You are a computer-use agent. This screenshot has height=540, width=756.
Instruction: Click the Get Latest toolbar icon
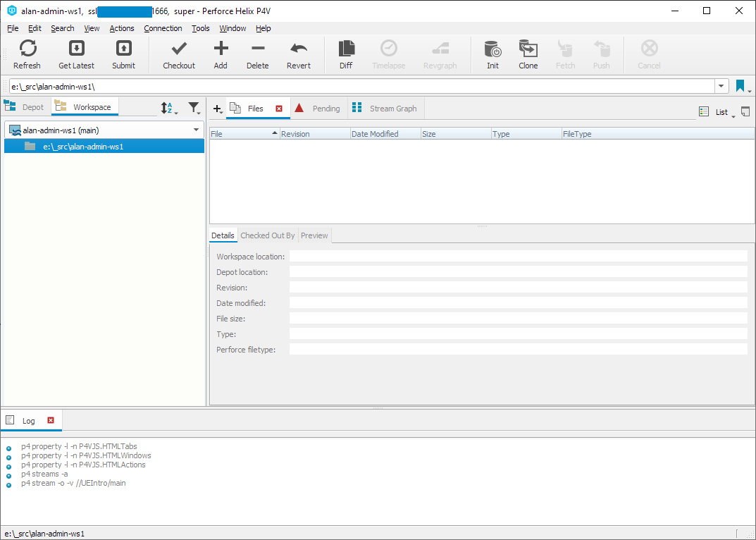pyautogui.click(x=77, y=48)
